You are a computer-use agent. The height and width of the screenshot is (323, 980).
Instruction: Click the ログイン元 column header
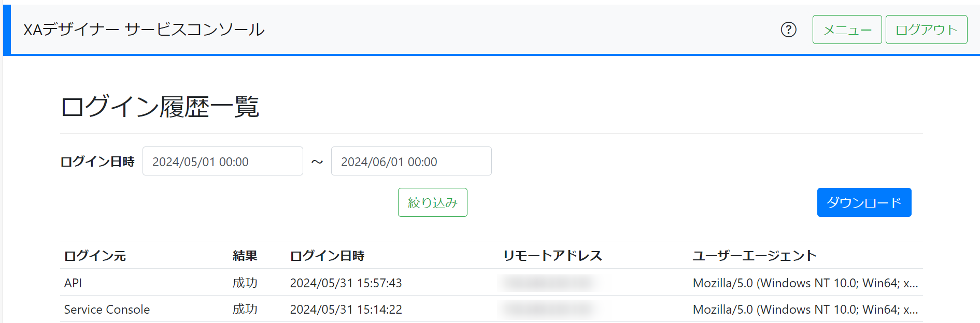pos(95,256)
